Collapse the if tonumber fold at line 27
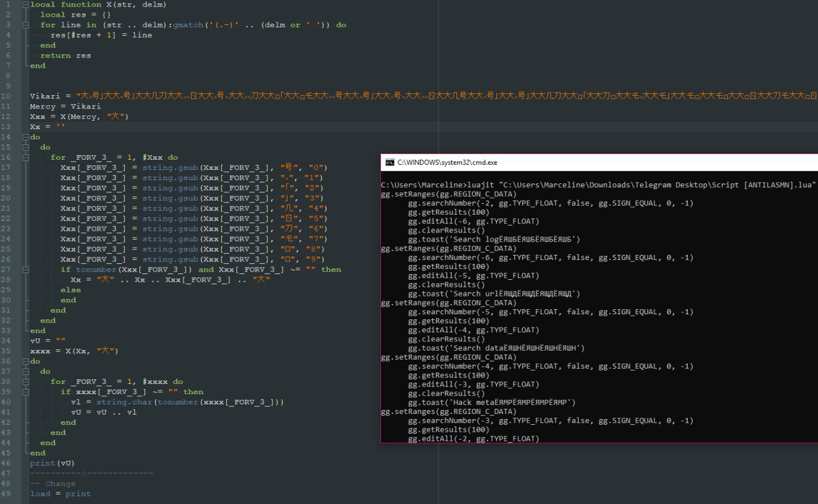Image resolution: width=818 pixels, height=504 pixels. coord(26,270)
